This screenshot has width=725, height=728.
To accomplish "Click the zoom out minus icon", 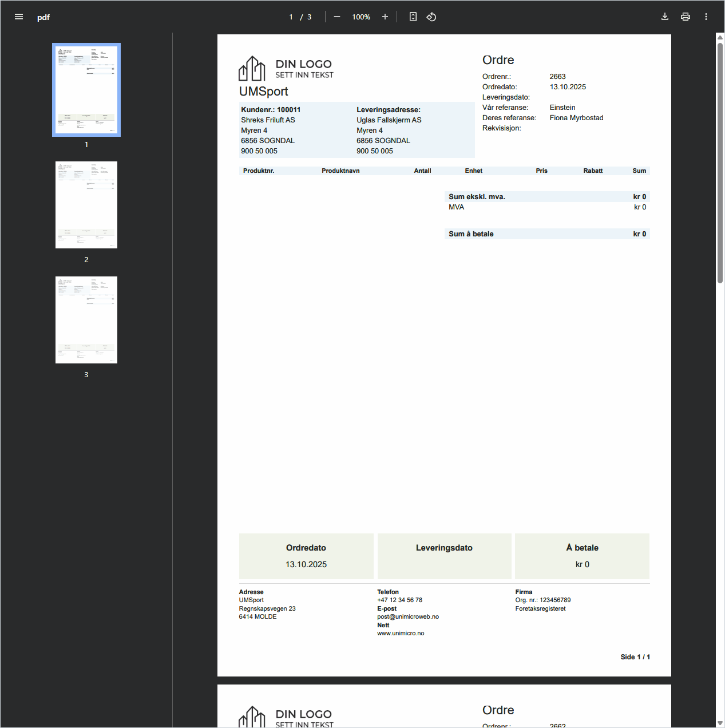I will [x=337, y=17].
